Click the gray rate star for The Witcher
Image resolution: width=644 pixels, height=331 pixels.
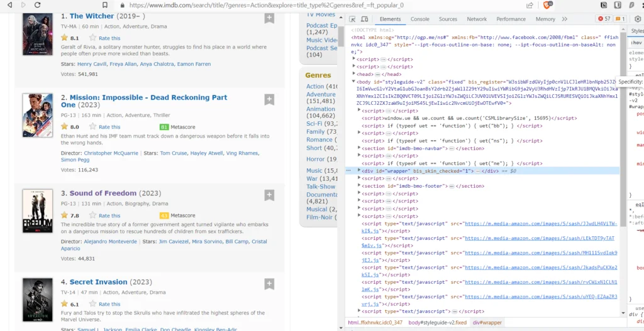click(93, 38)
